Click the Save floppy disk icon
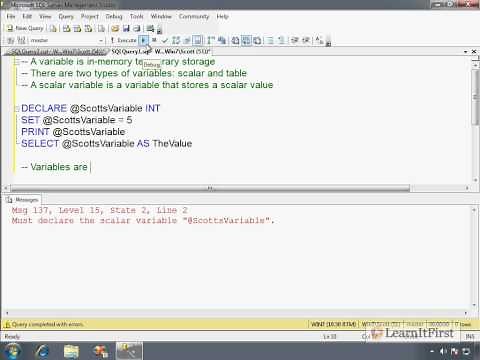The image size is (480, 360). pos(126,29)
